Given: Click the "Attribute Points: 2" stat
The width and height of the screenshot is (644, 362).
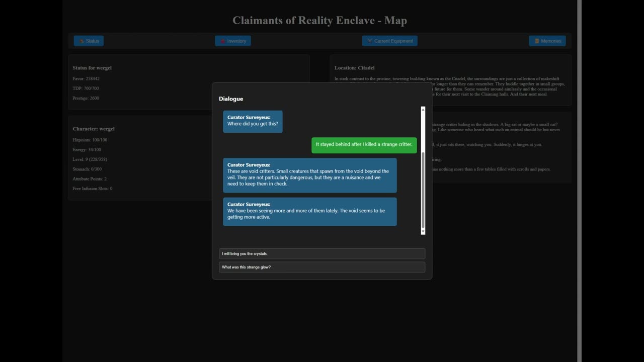Looking at the screenshot, I should click(90, 179).
